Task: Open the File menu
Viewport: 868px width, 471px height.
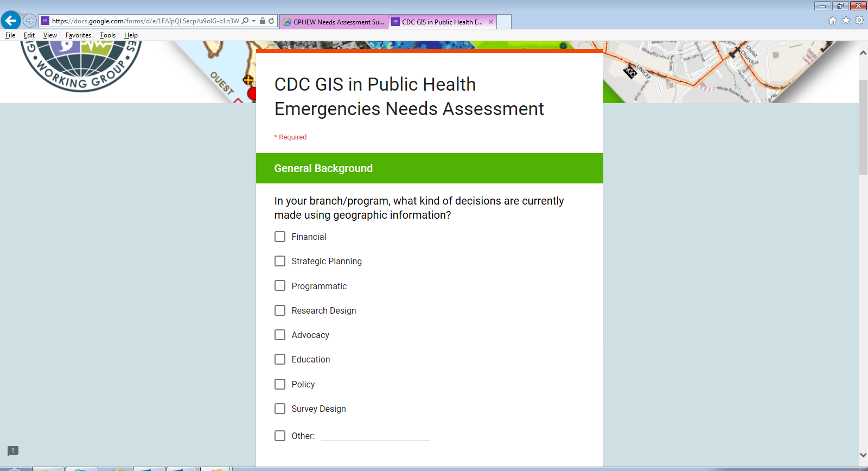Action: pos(10,35)
